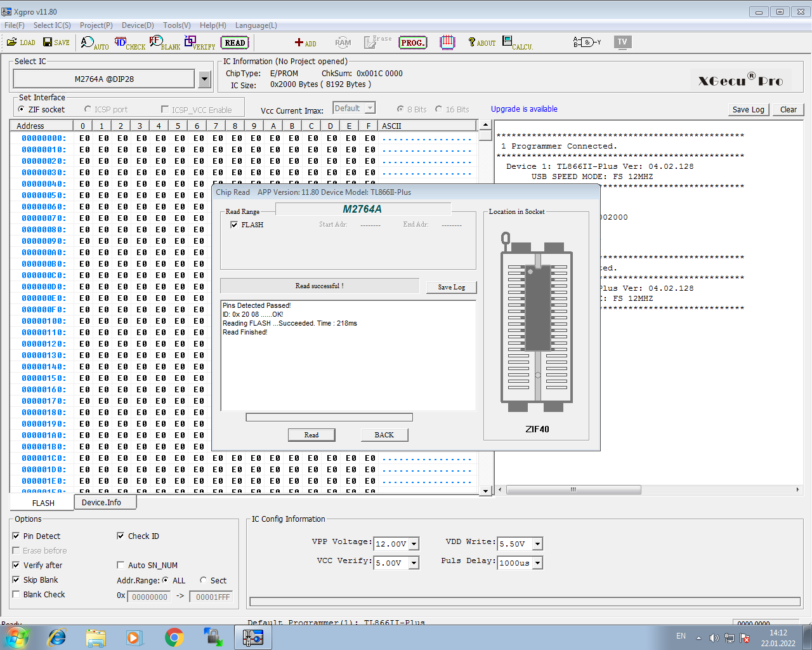Open the File(F) menu

(x=14, y=25)
